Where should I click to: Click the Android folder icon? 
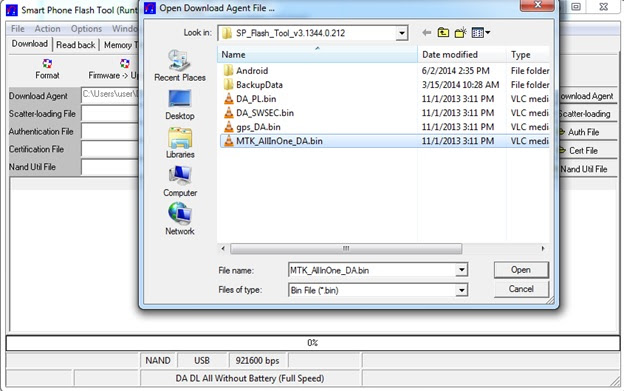[x=228, y=71]
